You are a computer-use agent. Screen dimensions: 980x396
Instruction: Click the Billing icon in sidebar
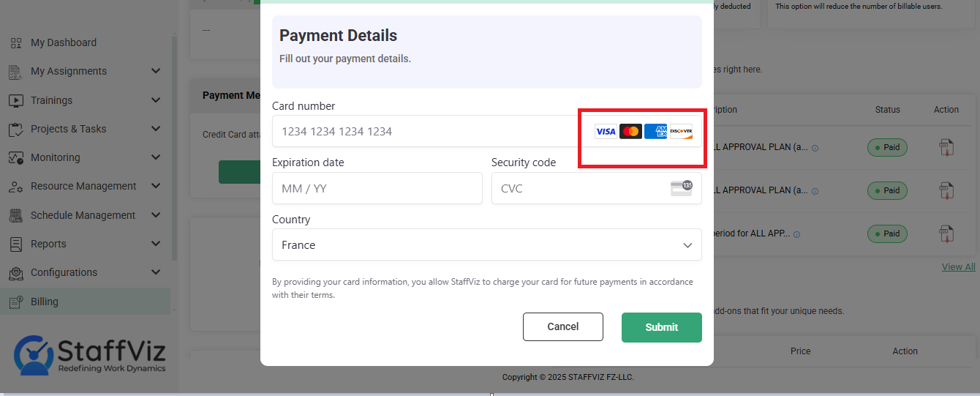(16, 302)
